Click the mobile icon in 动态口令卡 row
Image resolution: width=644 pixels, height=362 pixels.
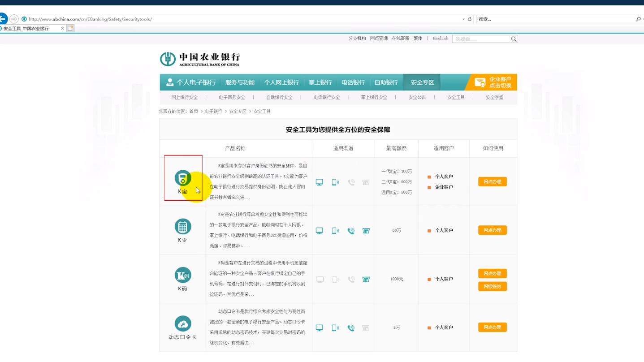coord(335,328)
